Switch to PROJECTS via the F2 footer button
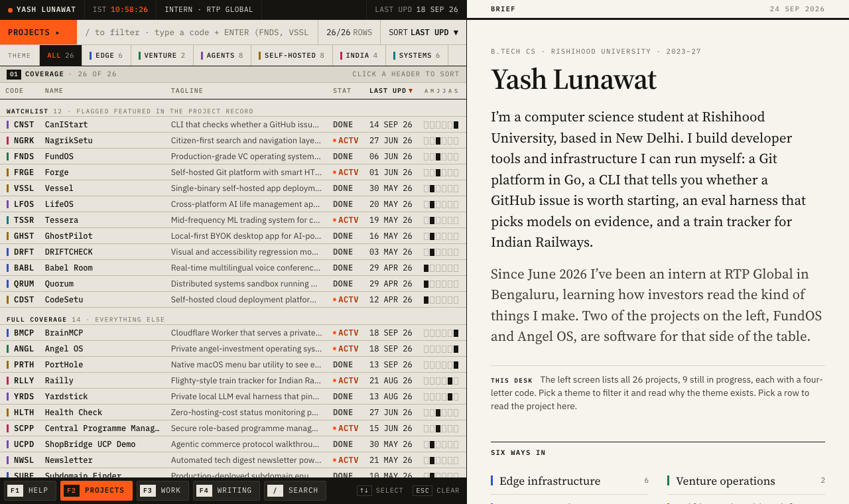 point(96,491)
